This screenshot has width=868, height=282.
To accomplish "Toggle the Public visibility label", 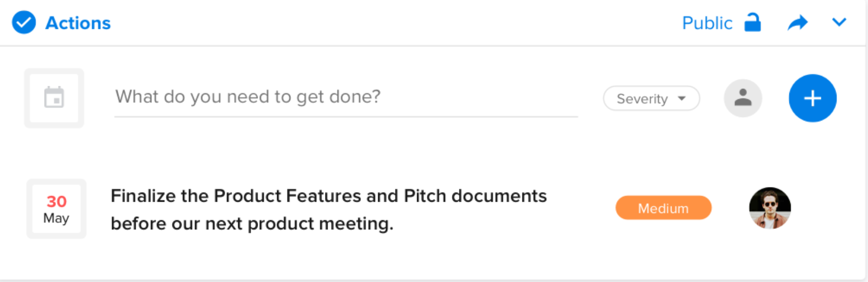I will point(707,23).
